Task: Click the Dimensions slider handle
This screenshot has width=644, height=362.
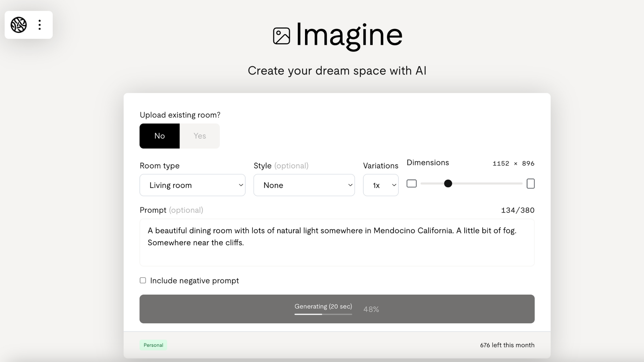Action: pos(448,184)
